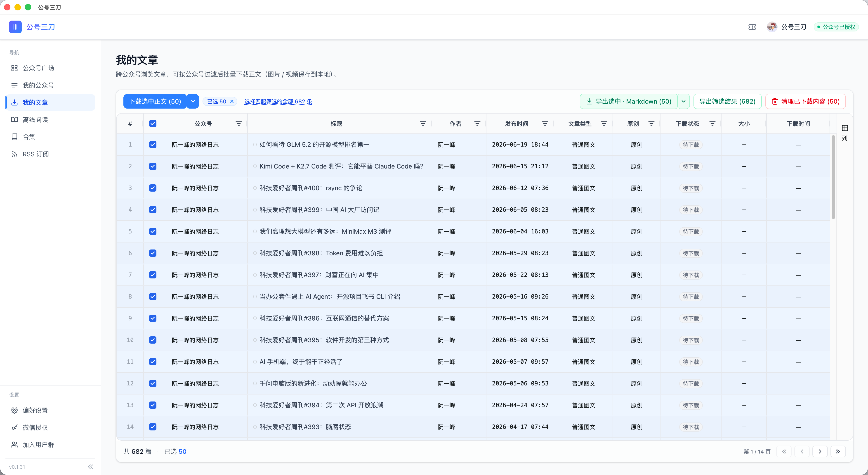The height and width of the screenshot is (475, 868).
Task: Expand the download options arrow
Action: [193, 102]
